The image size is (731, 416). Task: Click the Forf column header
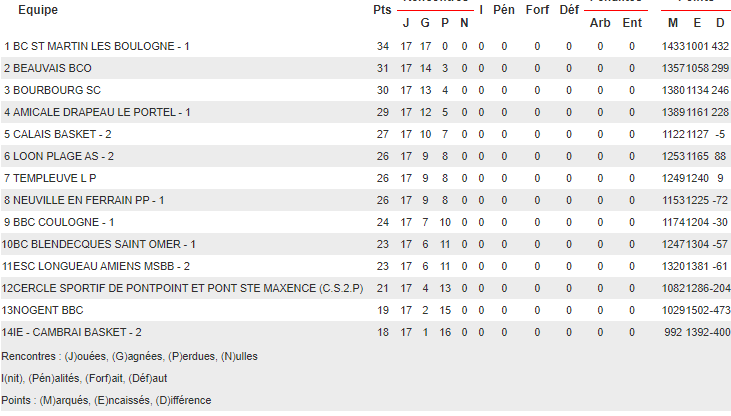[537, 10]
